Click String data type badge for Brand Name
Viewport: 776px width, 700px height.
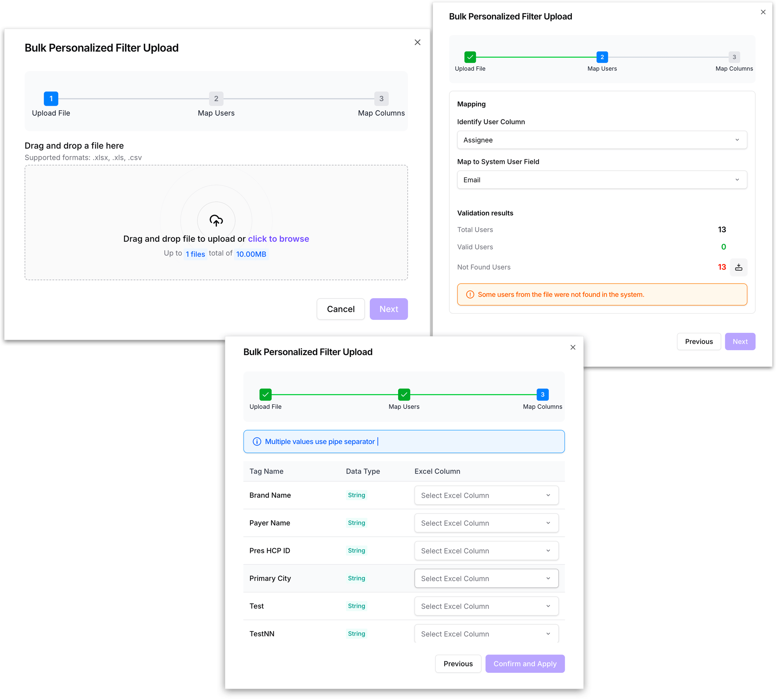356,496
